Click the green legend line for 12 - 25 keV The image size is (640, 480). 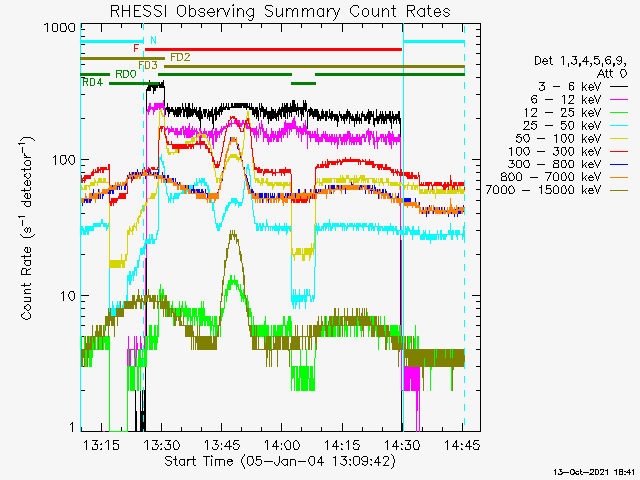[x=619, y=113]
